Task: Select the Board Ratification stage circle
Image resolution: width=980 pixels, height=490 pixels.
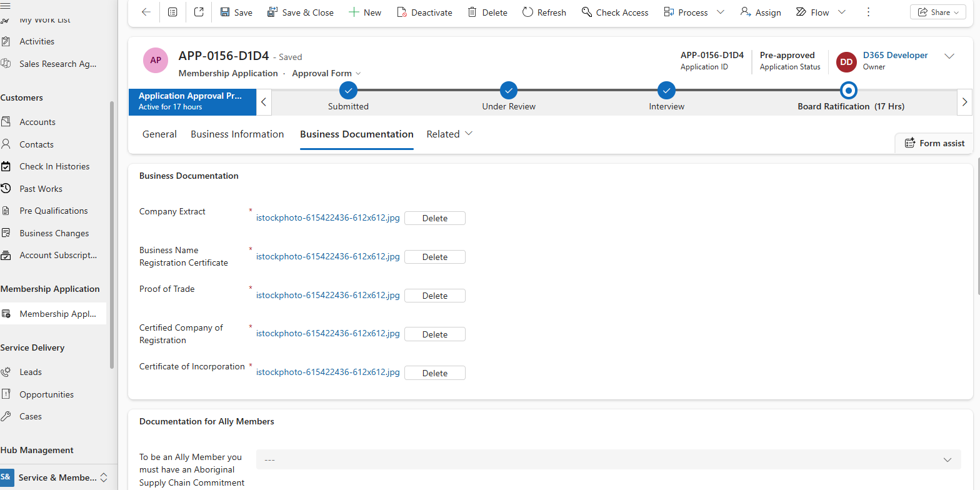Action: click(x=848, y=91)
